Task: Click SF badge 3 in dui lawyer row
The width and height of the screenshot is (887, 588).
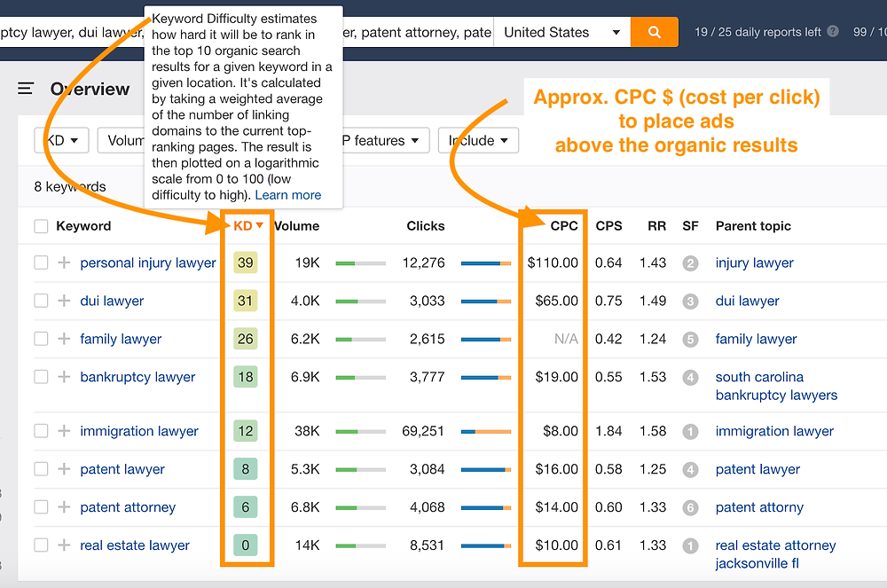Action: (x=690, y=302)
